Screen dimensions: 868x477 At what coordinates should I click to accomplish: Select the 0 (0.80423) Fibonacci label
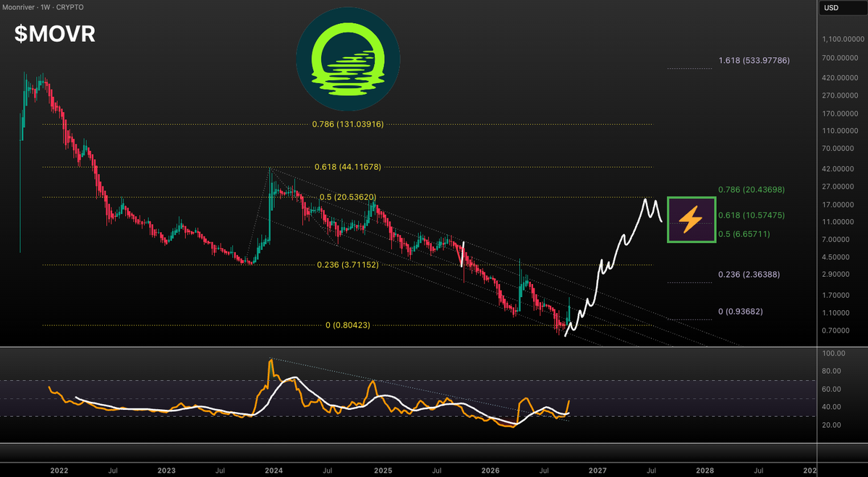tap(348, 325)
